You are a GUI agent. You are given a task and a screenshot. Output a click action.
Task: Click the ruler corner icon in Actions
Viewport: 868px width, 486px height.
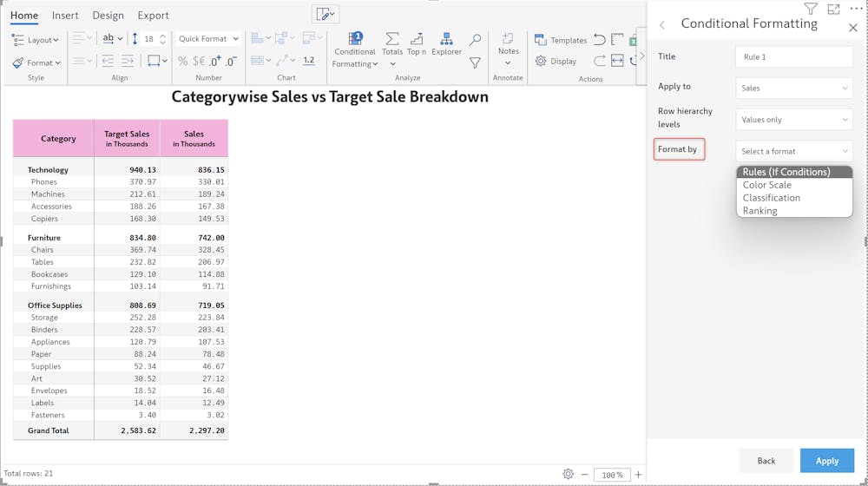click(x=617, y=39)
